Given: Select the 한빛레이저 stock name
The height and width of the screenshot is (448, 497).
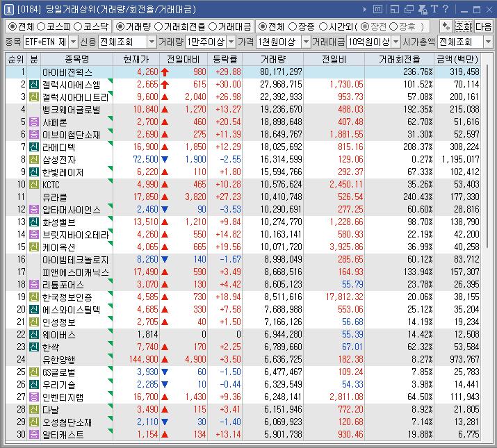Looking at the screenshot, I should (x=63, y=172).
